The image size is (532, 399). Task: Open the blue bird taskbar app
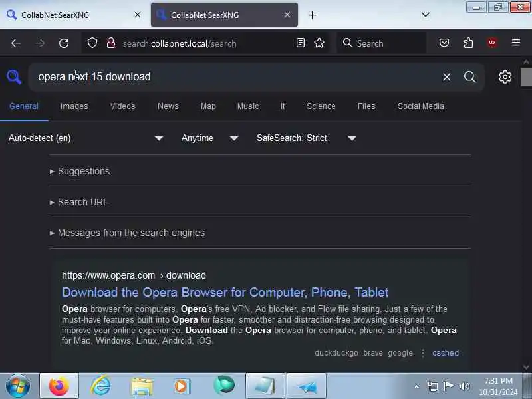click(x=307, y=386)
